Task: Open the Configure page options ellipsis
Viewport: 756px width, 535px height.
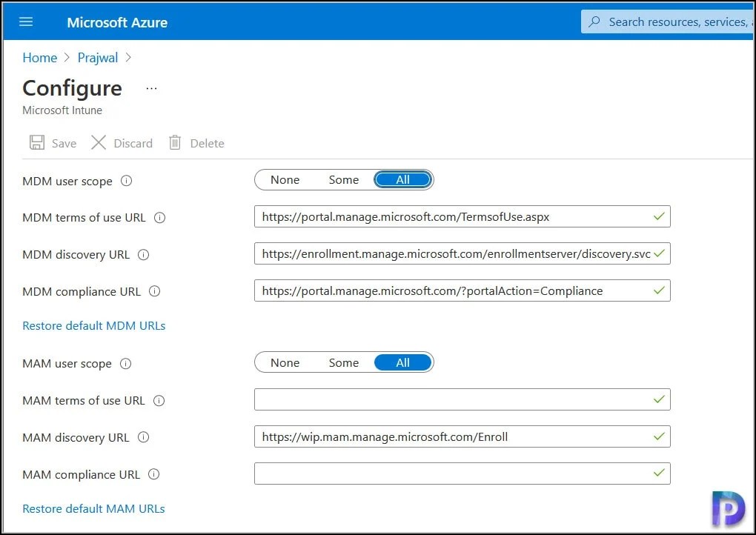Action: (x=151, y=87)
